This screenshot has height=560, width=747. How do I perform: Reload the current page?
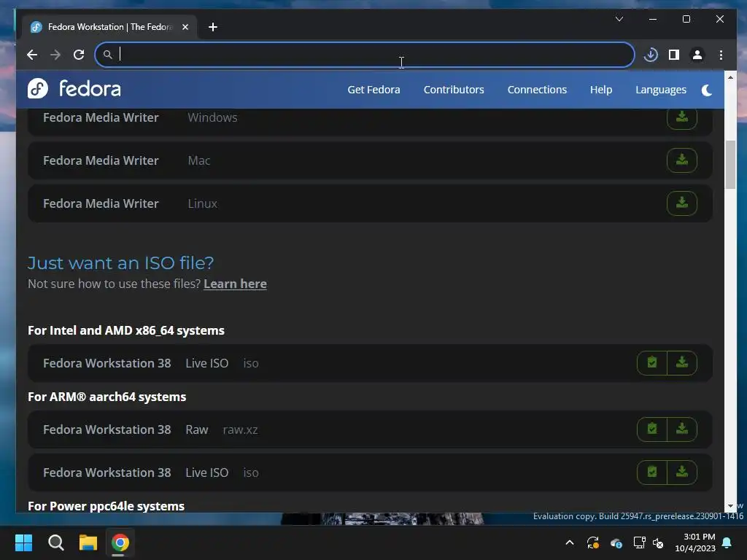coord(79,55)
